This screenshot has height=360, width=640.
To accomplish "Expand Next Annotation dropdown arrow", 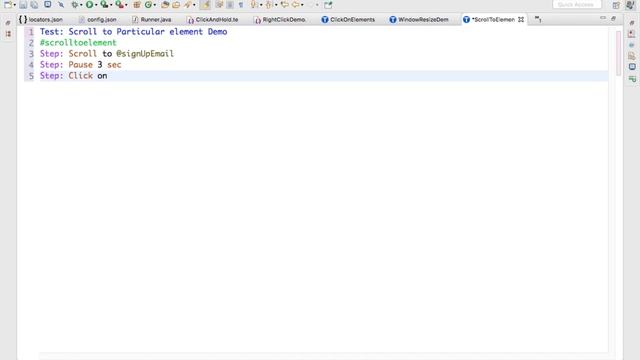I will coord(261,5).
